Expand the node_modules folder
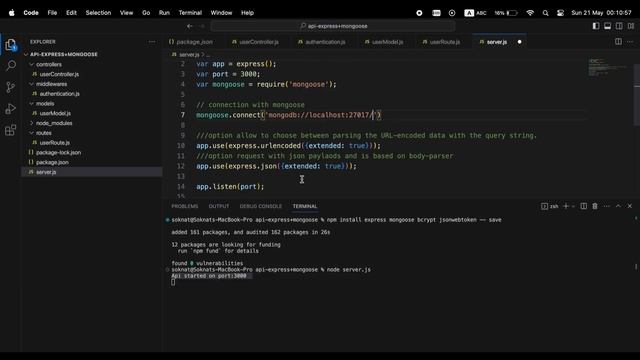 tap(54, 123)
